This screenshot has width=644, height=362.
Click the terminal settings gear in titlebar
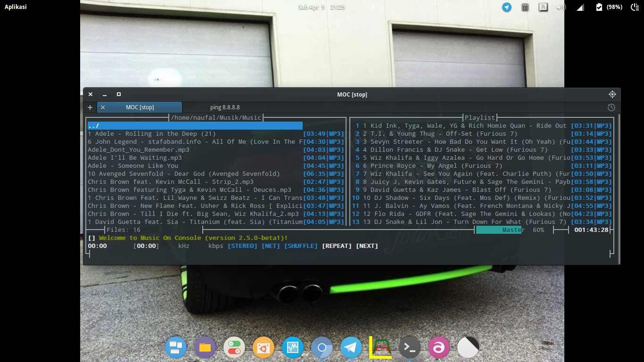click(612, 94)
